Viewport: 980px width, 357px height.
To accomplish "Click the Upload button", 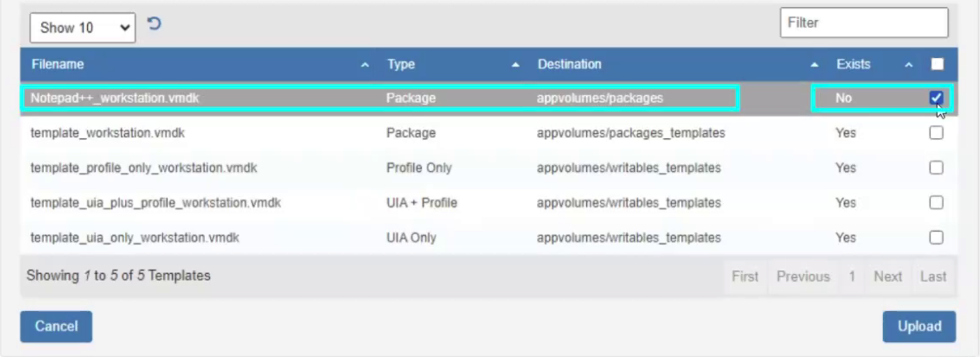I will 919,326.
